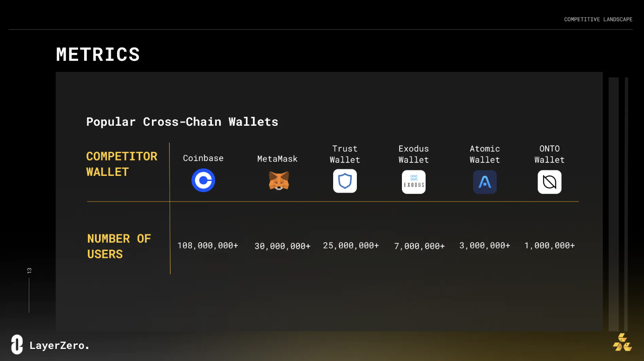Click the LayerZero logo mark

click(x=17, y=344)
